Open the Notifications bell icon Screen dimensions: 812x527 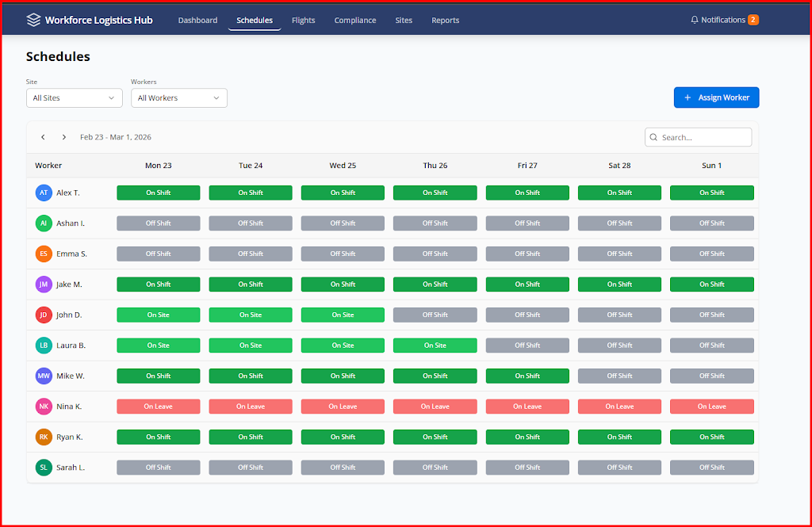(695, 20)
